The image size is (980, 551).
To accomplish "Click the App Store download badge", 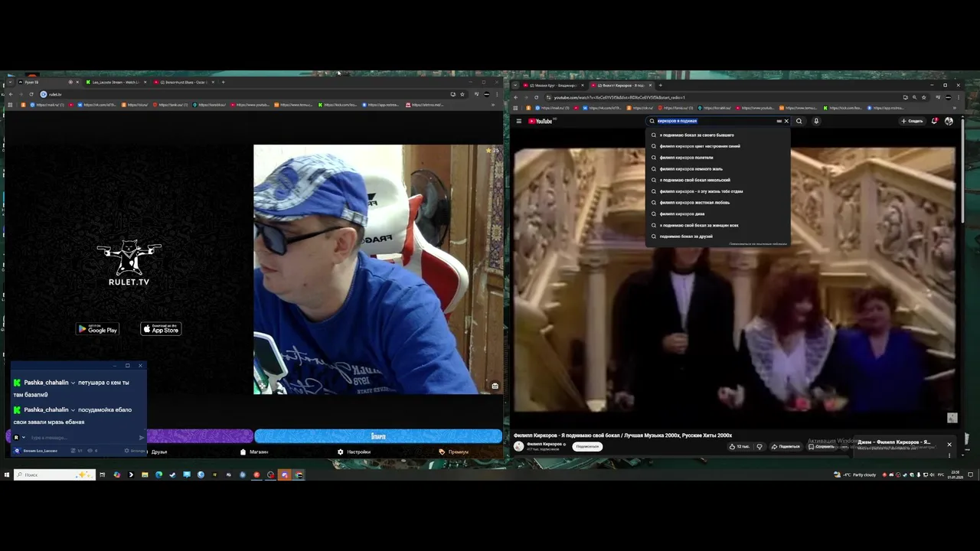I will click(161, 329).
